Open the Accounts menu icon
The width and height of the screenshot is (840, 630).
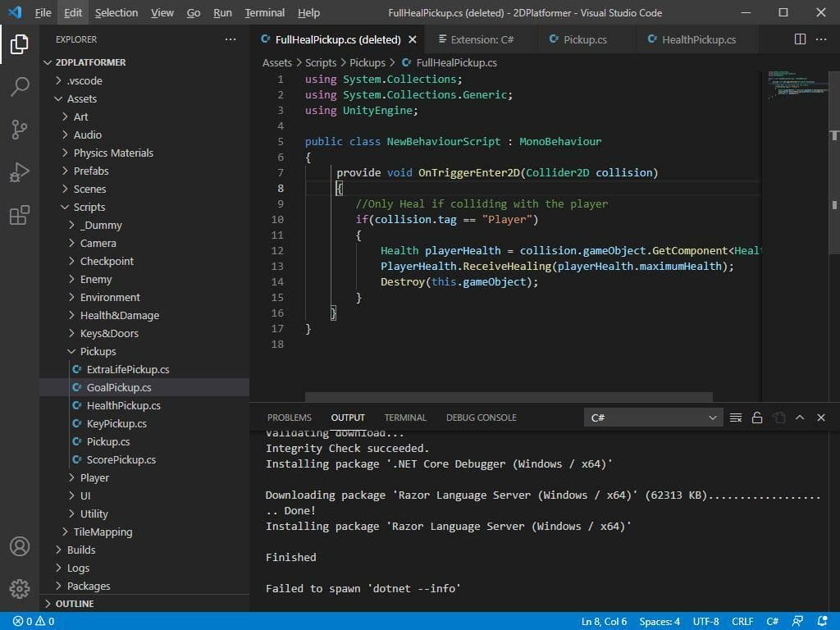click(20, 546)
